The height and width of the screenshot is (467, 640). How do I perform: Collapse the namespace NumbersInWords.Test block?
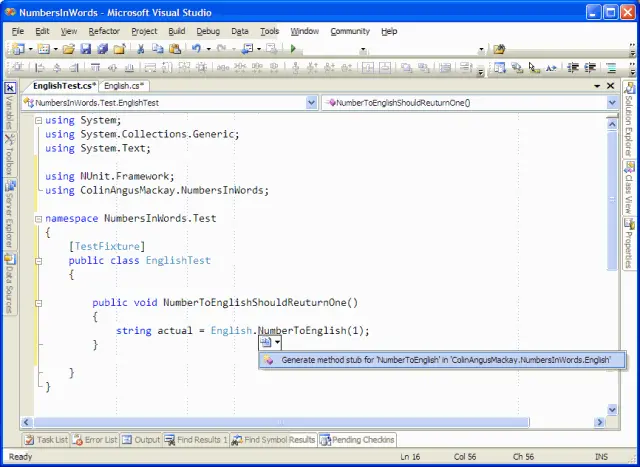[38, 219]
